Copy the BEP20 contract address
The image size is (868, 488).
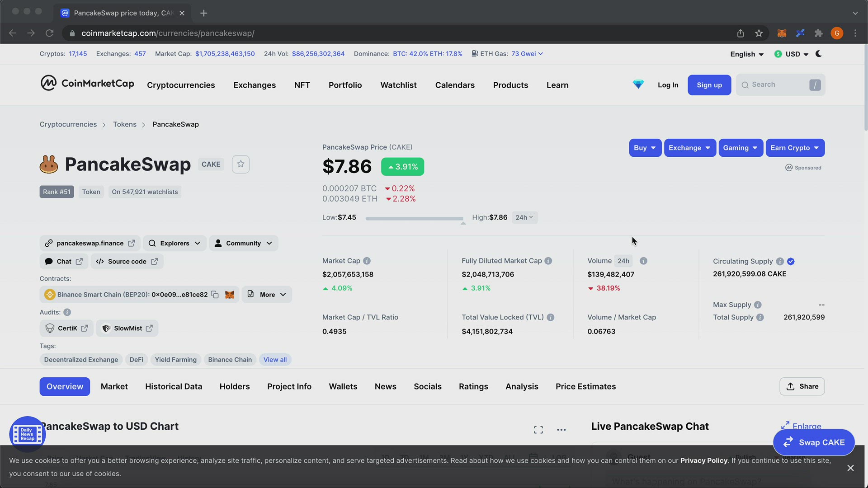(x=215, y=295)
